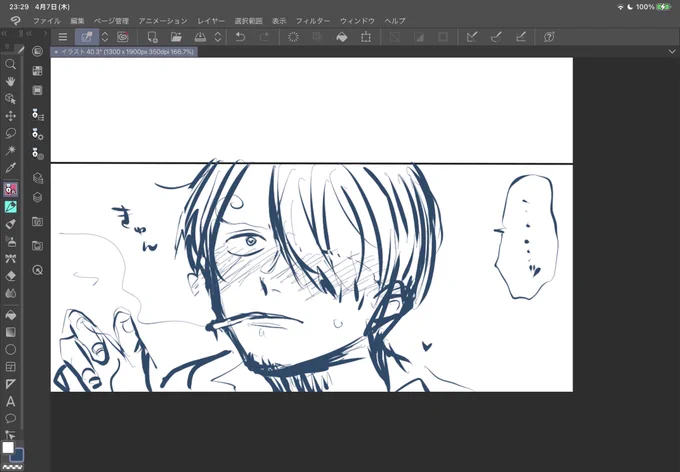Viewport: 680px width, 472px height.
Task: Open the 編集 menu
Action: point(77,21)
